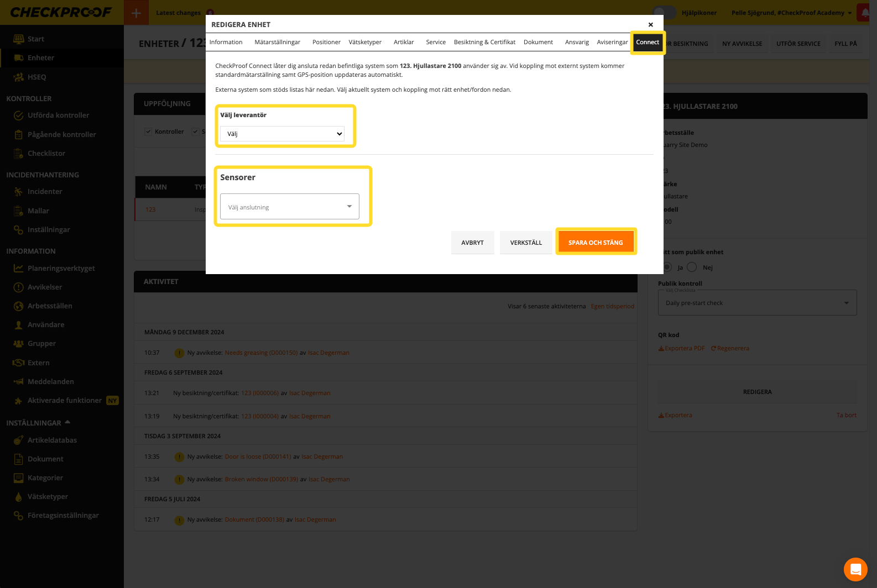Toggle the Hjälpikoner switch
Image resolution: width=877 pixels, height=588 pixels.
(664, 13)
